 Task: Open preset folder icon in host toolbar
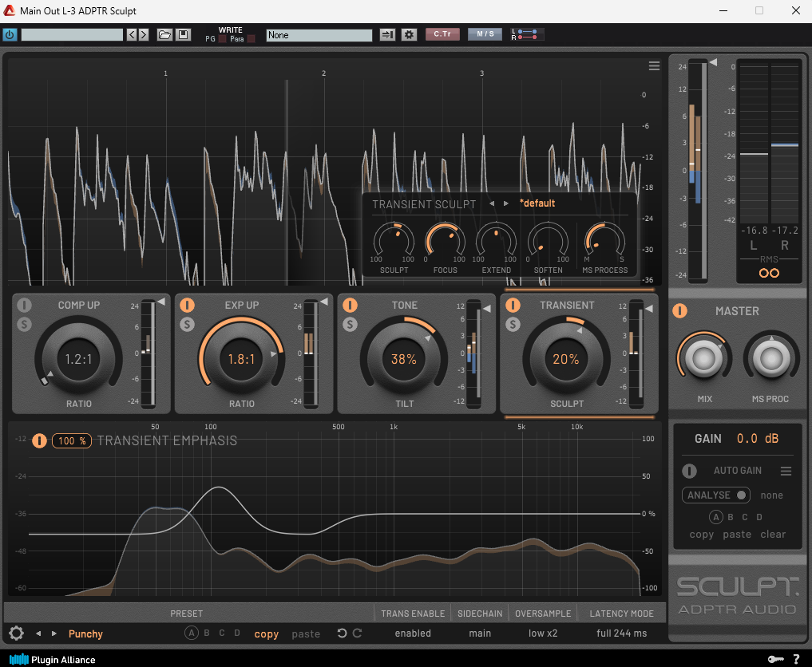click(164, 34)
